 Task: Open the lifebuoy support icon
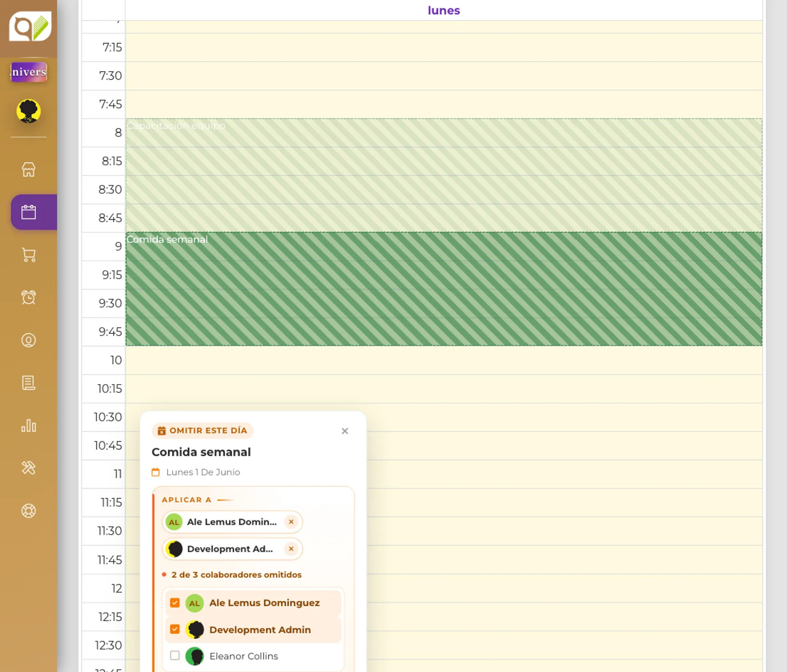[x=28, y=510]
